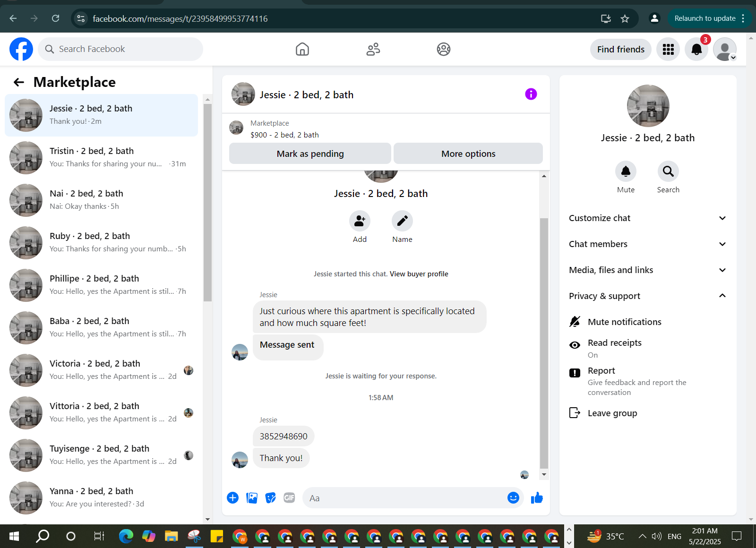Open the purple conversation information icon
This screenshot has width=756, height=548.
tap(531, 94)
